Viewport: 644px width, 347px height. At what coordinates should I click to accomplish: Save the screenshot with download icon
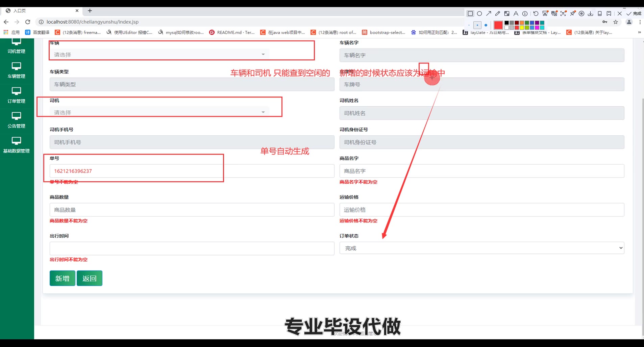pos(590,14)
